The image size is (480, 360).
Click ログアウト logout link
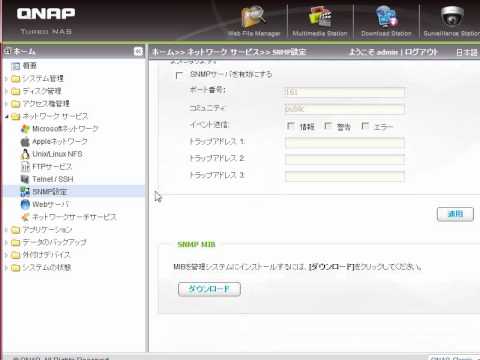[x=421, y=52]
